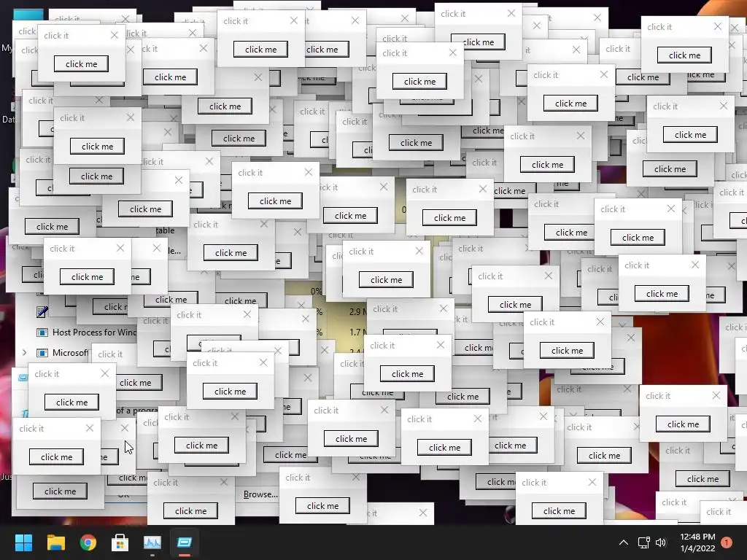
Task: Click the Host Process row's process icon
Action: [42, 332]
